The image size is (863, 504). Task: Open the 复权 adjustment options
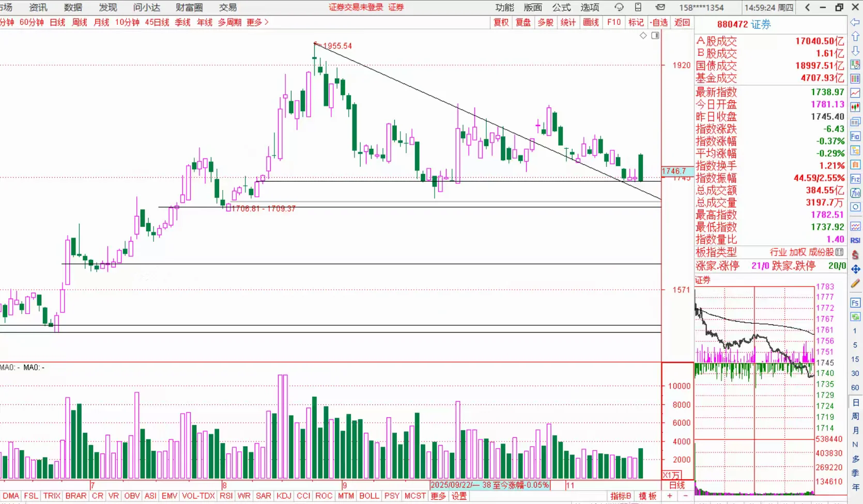[x=501, y=22]
